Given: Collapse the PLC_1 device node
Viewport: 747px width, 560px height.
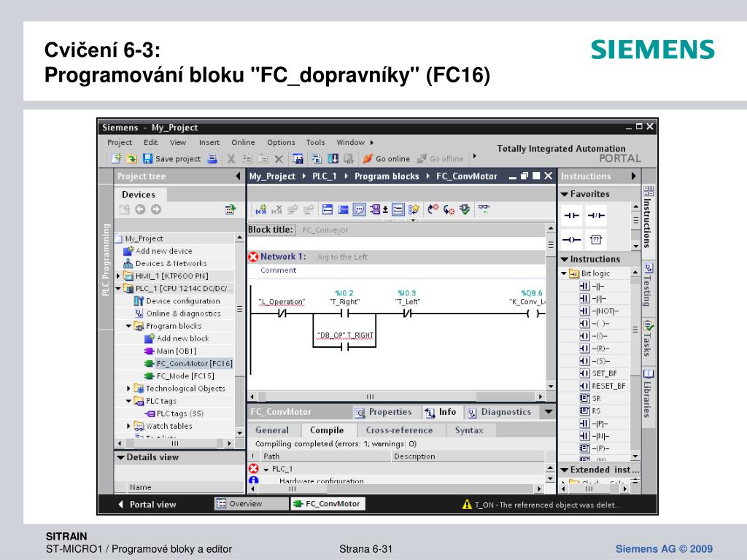Looking at the screenshot, I should 118,289.
